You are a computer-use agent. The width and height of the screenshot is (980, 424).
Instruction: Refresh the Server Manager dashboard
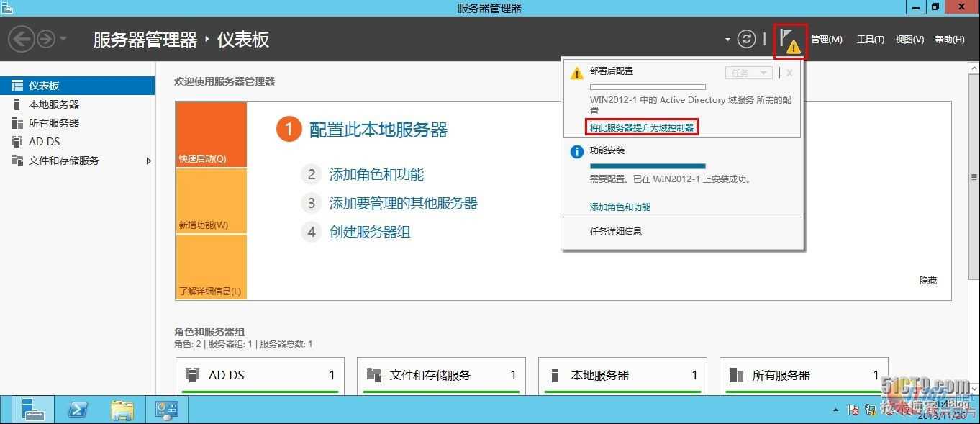747,39
